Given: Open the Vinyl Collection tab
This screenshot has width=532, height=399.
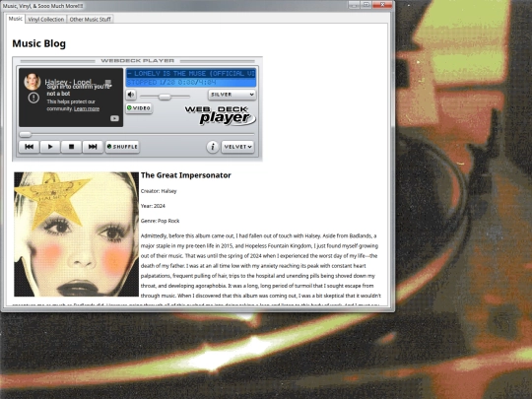Looking at the screenshot, I should [45, 20].
